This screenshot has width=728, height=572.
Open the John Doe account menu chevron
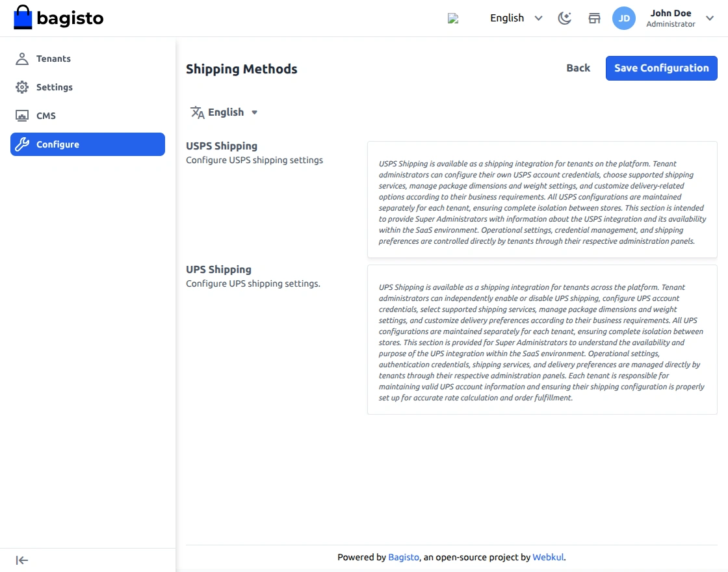[x=709, y=18]
